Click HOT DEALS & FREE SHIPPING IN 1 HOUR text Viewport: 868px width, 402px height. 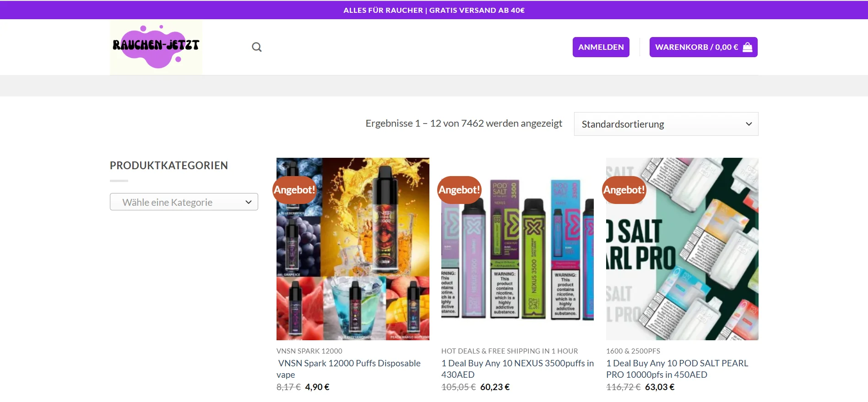[510, 351]
